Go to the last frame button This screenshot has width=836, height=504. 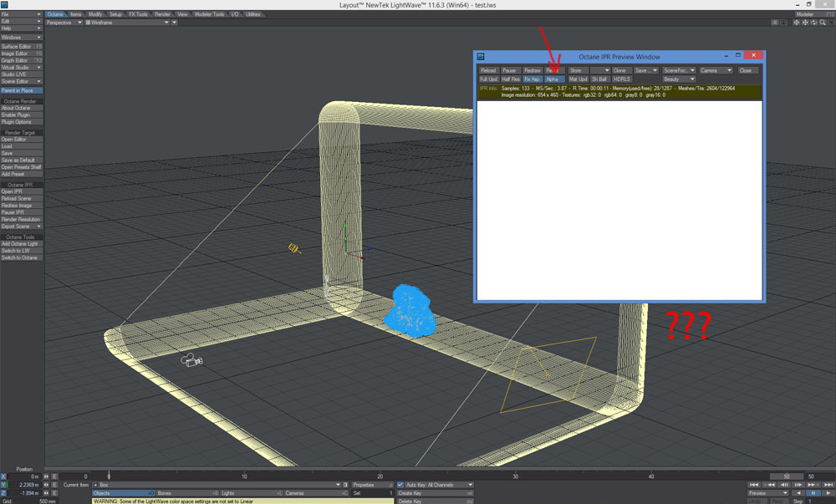(x=828, y=485)
